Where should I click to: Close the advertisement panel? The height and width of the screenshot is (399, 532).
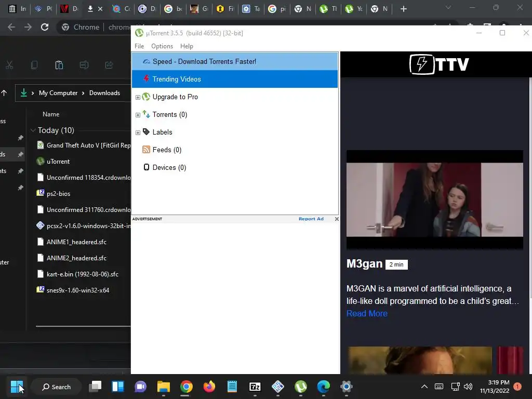pos(337,219)
